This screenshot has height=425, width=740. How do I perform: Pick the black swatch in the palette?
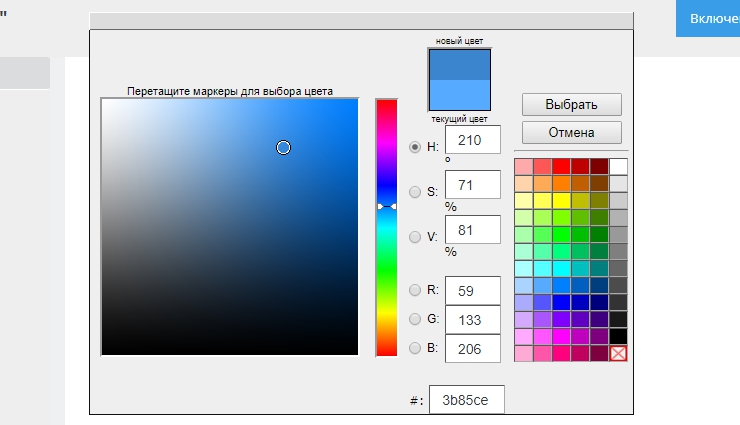coord(619,336)
